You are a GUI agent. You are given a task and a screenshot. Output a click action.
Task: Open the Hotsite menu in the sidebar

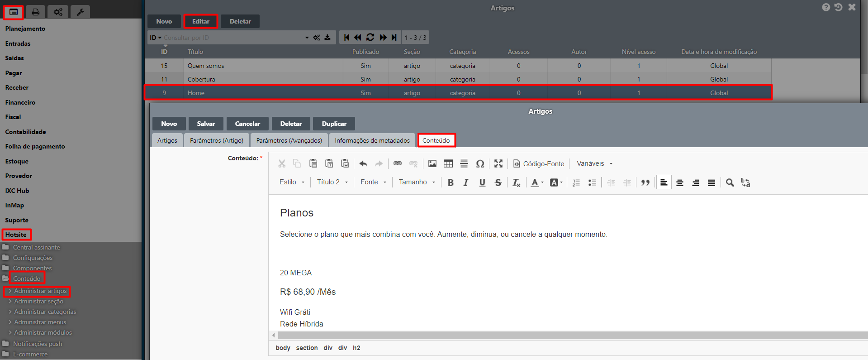click(16, 235)
